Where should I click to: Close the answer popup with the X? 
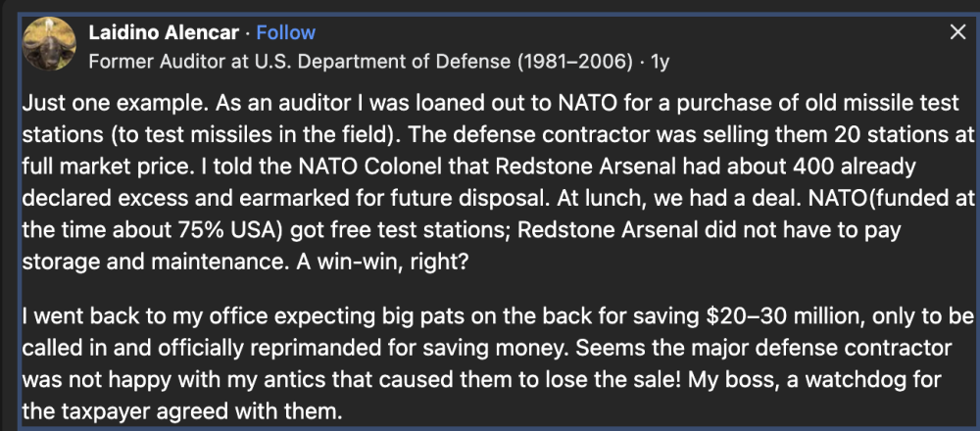(957, 32)
